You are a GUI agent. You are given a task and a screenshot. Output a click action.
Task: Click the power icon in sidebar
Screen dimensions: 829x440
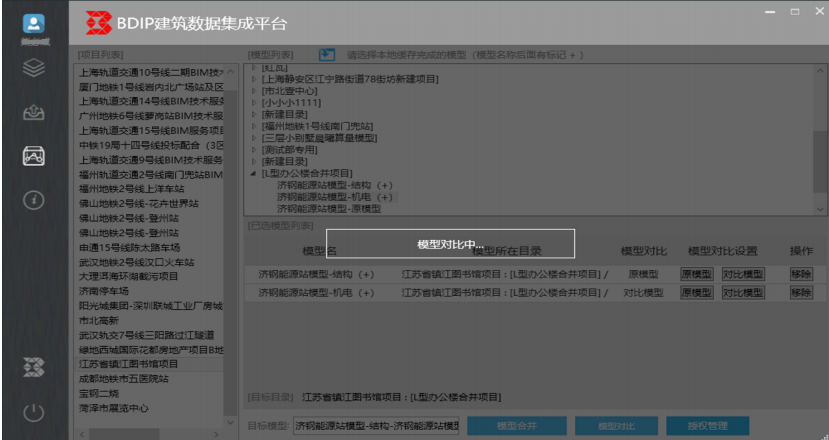33,412
